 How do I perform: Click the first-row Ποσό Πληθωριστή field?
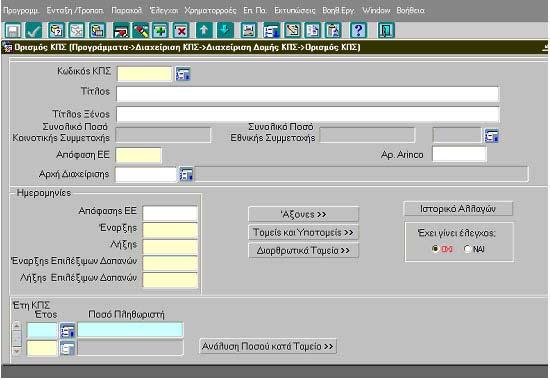[130, 330]
